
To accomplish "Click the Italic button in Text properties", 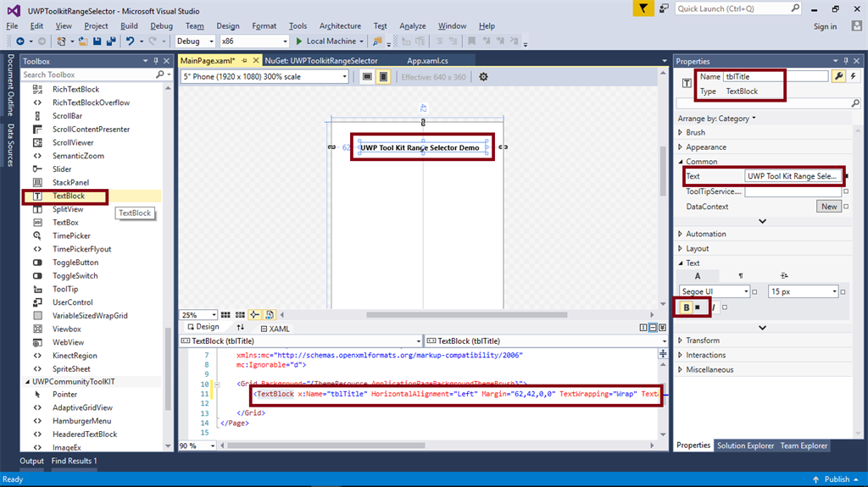I will [714, 307].
